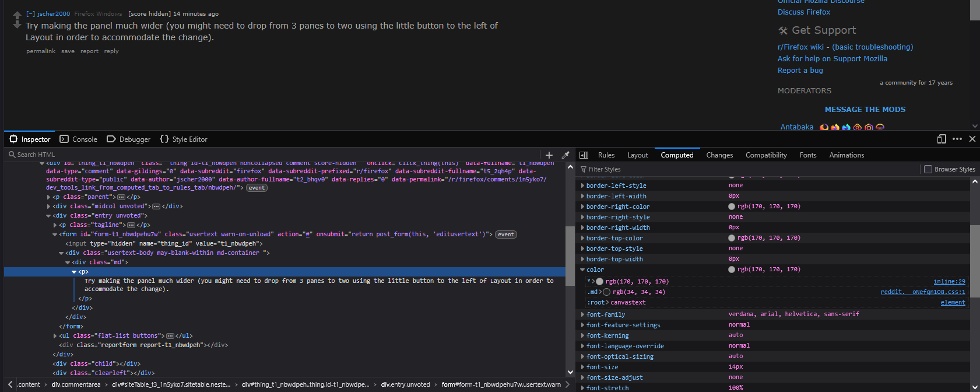Click the create new node plus icon
Viewport: 980px width, 392px height.
549,155
